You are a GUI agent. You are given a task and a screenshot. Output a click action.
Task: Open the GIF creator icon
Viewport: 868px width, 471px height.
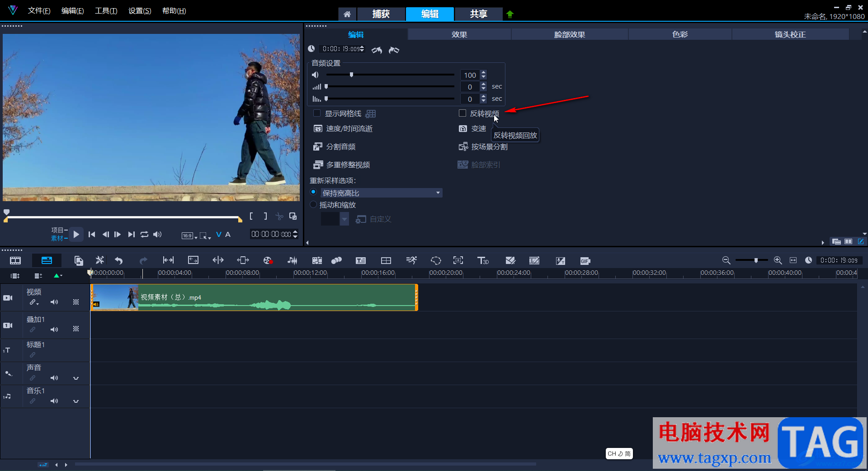click(585, 261)
